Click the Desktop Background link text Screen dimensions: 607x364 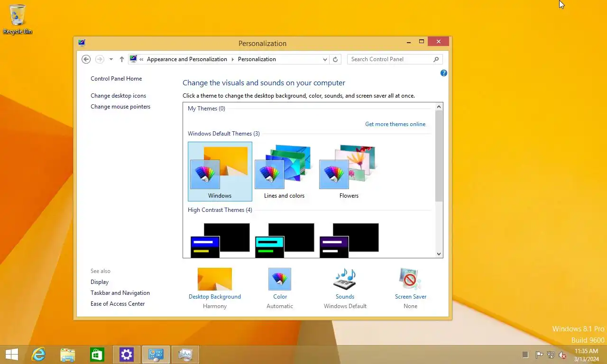tap(215, 297)
